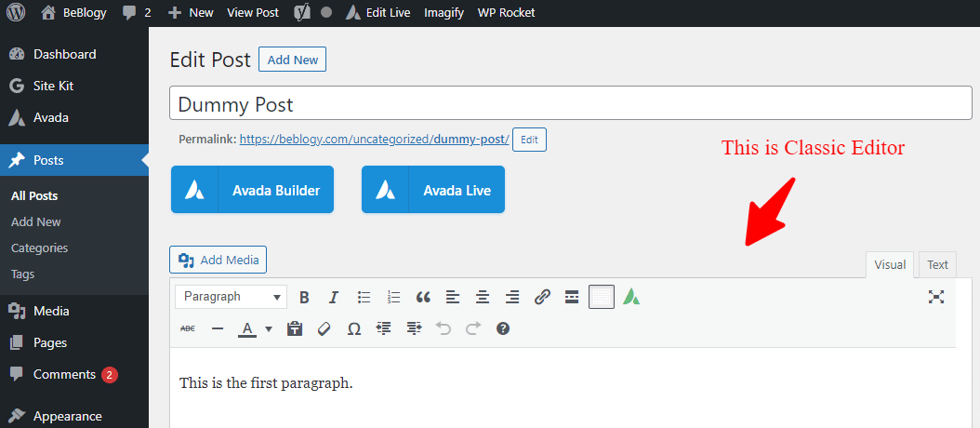Viewport: 980px width, 428px height.
Task: Open Add New posts submenu item
Action: coord(35,222)
